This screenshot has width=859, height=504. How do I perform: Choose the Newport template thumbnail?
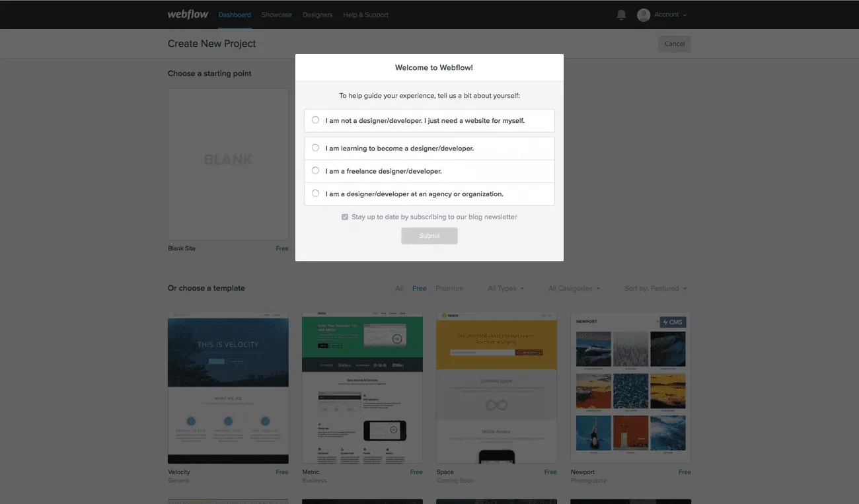630,388
